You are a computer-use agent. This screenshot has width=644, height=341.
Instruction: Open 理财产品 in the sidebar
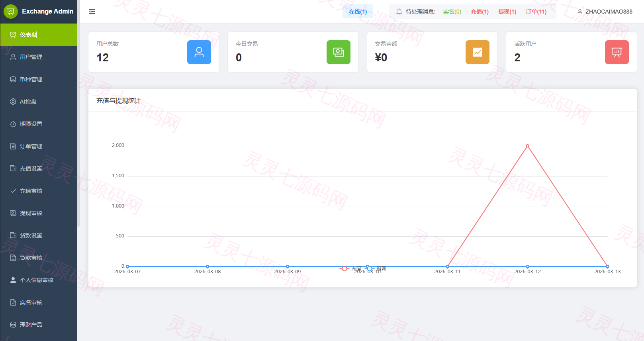(39, 325)
